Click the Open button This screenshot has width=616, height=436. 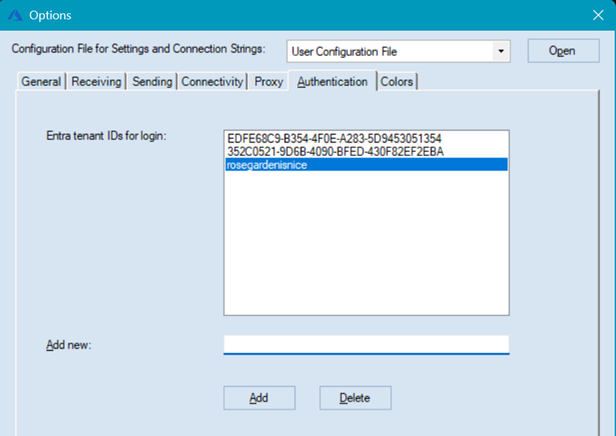tap(563, 51)
